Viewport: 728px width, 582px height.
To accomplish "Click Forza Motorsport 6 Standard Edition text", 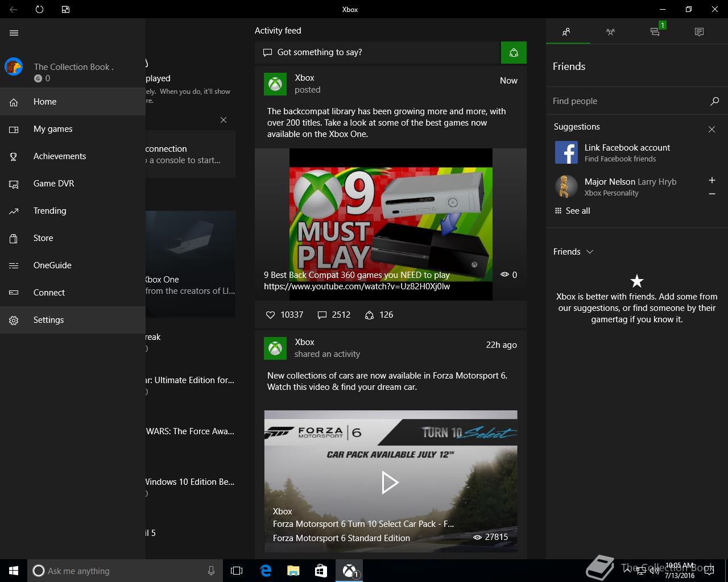I will point(341,538).
